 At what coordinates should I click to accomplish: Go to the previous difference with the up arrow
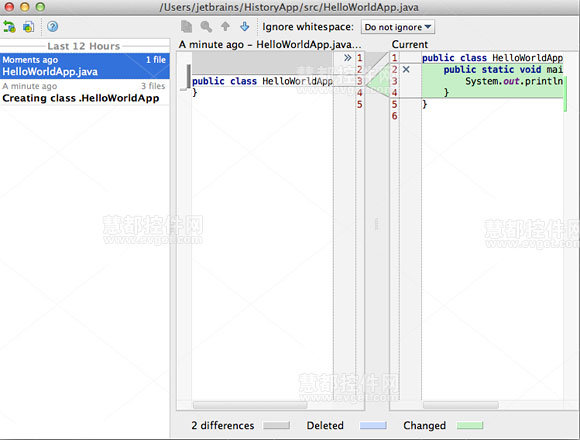(x=225, y=26)
